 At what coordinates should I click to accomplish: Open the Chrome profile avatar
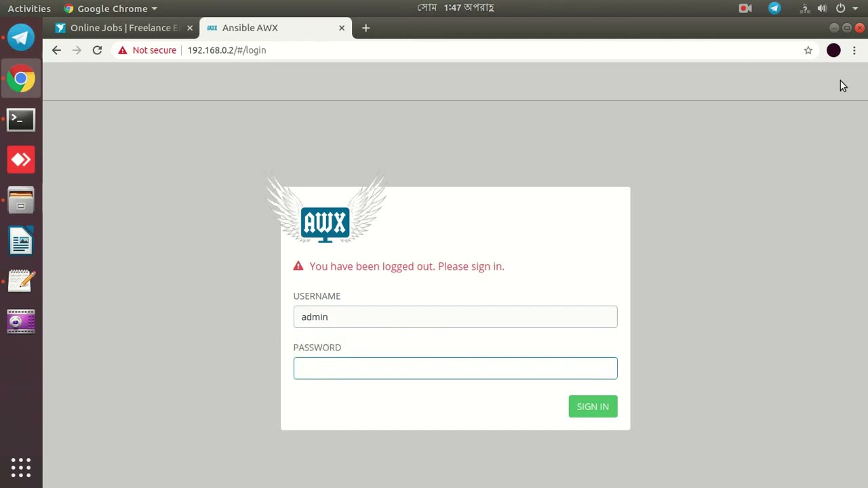(x=833, y=50)
